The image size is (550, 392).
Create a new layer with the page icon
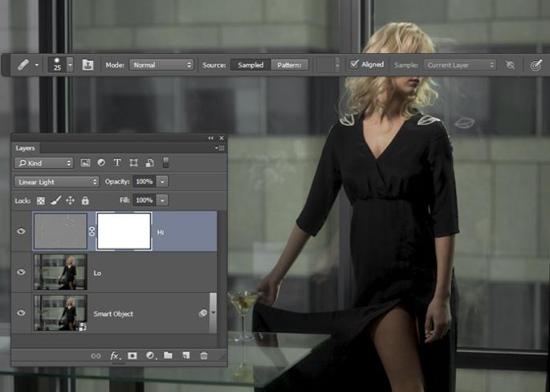point(185,355)
